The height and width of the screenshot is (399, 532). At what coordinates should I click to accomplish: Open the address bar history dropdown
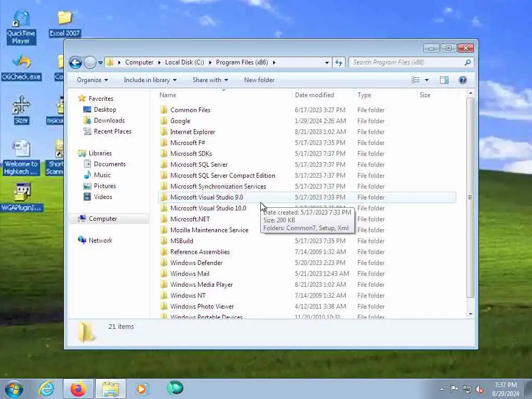pyautogui.click(x=327, y=62)
